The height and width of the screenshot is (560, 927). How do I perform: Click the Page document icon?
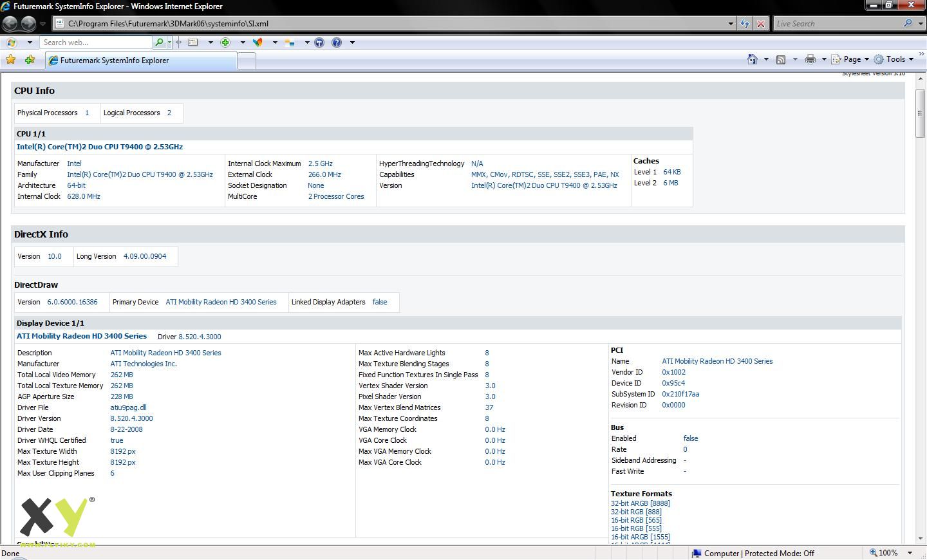coord(836,59)
